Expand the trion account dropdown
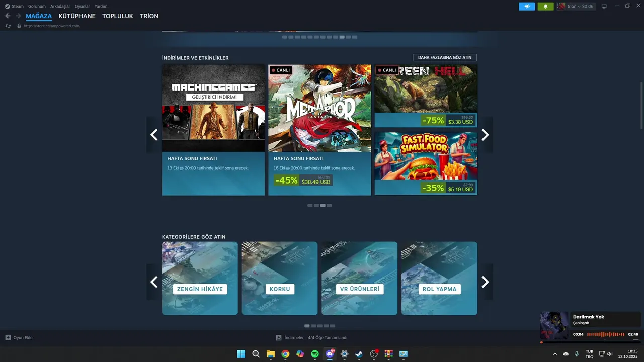Screen dimensions: 644x362 [x=573, y=6]
